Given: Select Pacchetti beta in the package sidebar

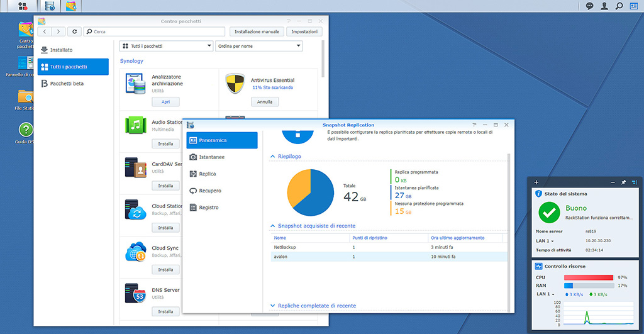Looking at the screenshot, I should (x=67, y=83).
